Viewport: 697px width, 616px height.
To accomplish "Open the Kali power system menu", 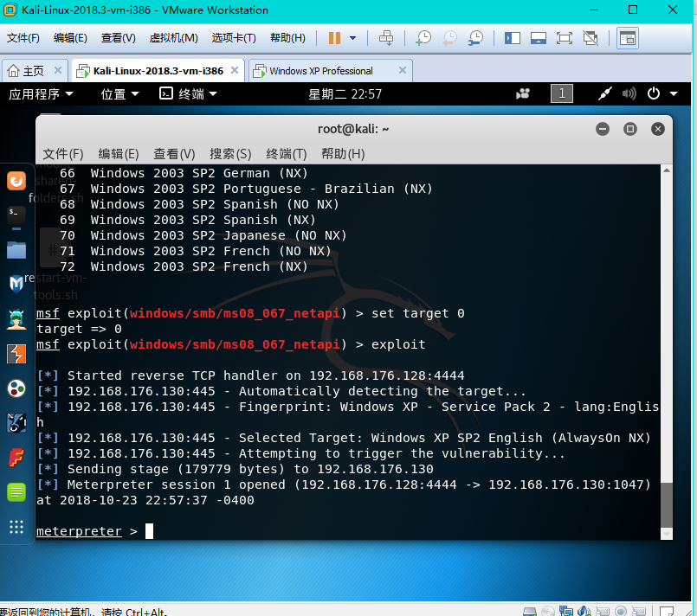I will point(654,93).
